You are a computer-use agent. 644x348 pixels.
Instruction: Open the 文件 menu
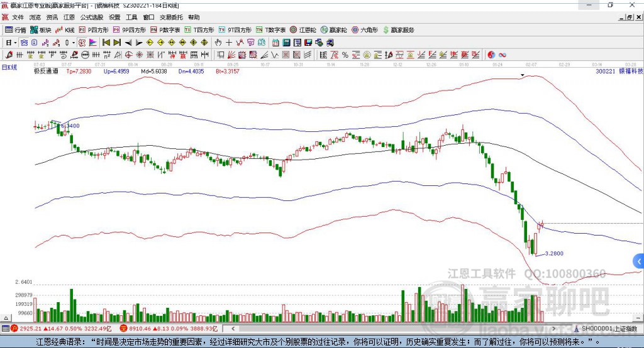click(x=18, y=17)
